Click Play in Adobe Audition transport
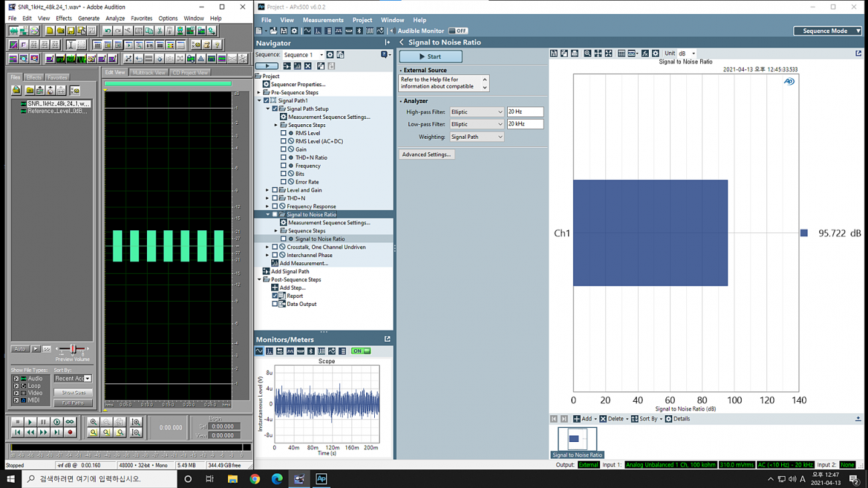This screenshot has width=868, height=488. pos(30,422)
